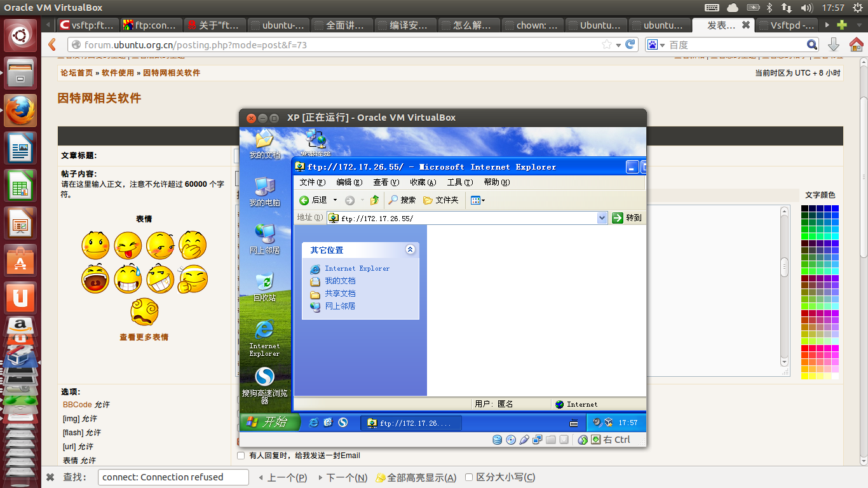
Task: Launch IE from XP quick launch
Action: pyautogui.click(x=313, y=423)
